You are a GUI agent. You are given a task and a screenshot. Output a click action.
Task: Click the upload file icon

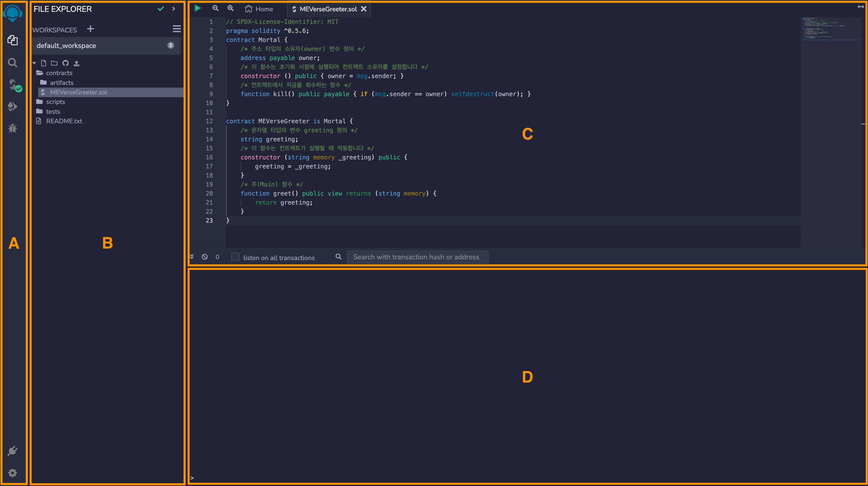pyautogui.click(x=77, y=63)
